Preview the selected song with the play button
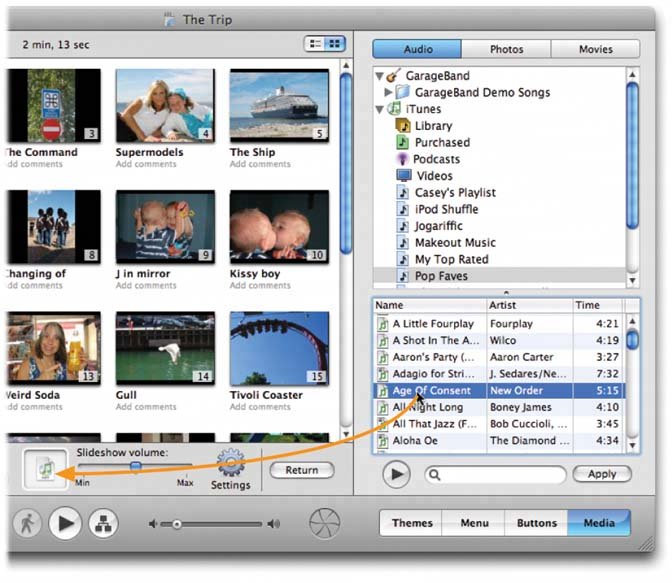Screen dimensions: 672x583 pos(396,474)
